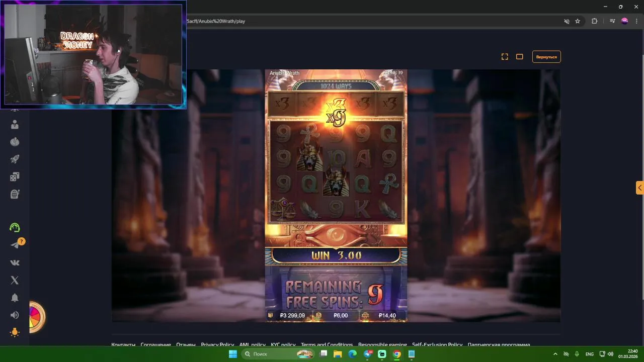Open the joystick games sidebar icon
This screenshot has width=644, height=362.
15,142
